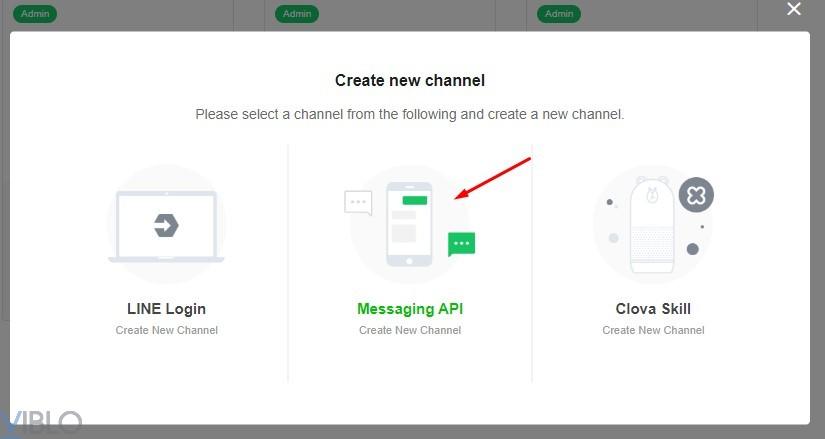Select the LINE Login channel title
The image size is (825, 439).
coord(166,309)
